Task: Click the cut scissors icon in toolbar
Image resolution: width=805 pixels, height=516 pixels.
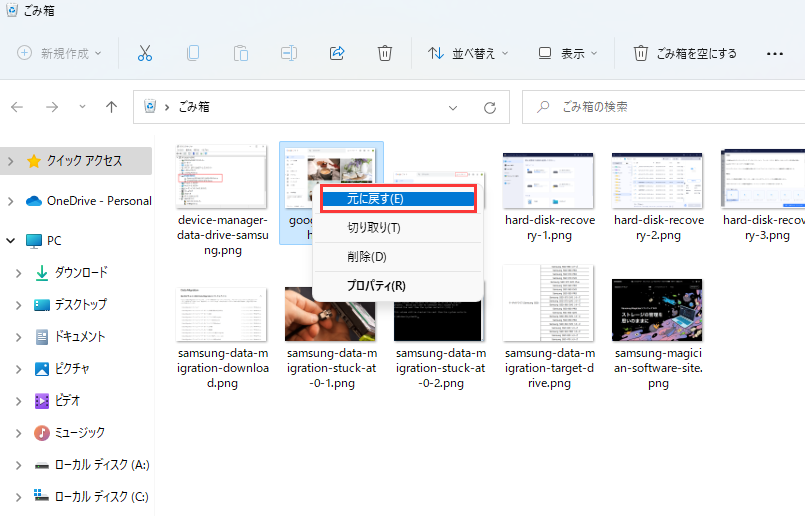Action: pos(145,53)
